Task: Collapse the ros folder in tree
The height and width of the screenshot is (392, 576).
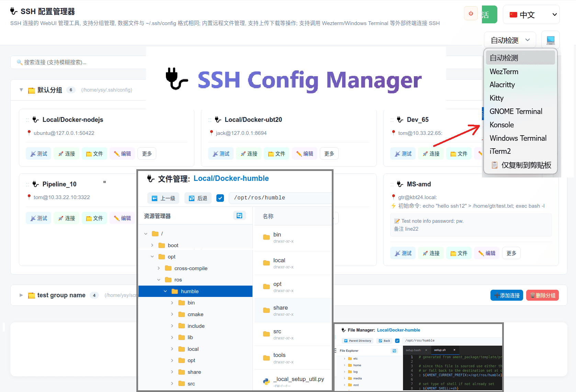Action: click(159, 280)
